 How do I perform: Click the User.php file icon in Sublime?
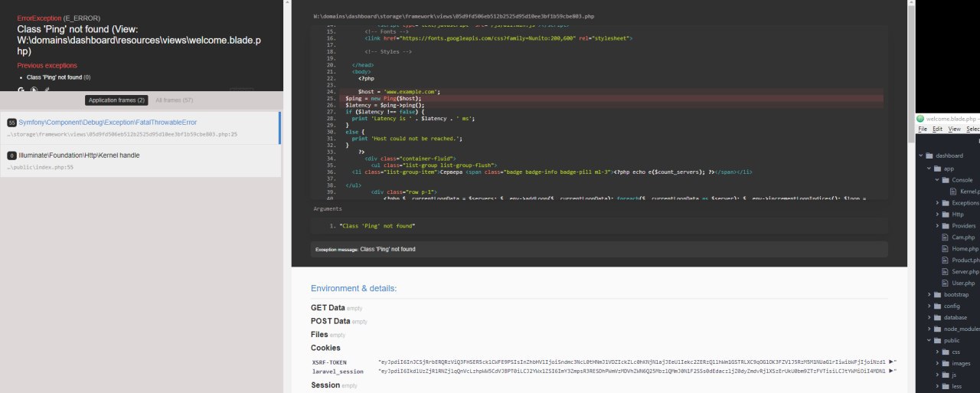[x=946, y=283]
